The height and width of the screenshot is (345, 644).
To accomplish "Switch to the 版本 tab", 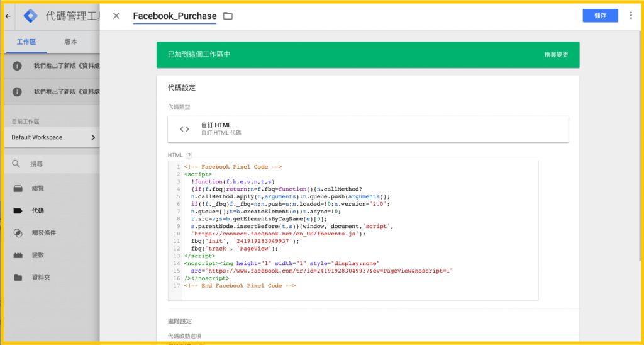I will click(70, 42).
